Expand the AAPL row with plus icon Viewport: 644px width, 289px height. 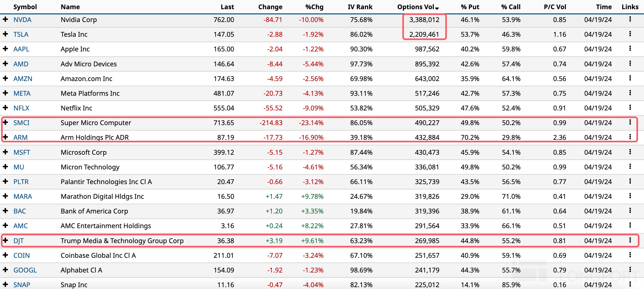[5, 49]
